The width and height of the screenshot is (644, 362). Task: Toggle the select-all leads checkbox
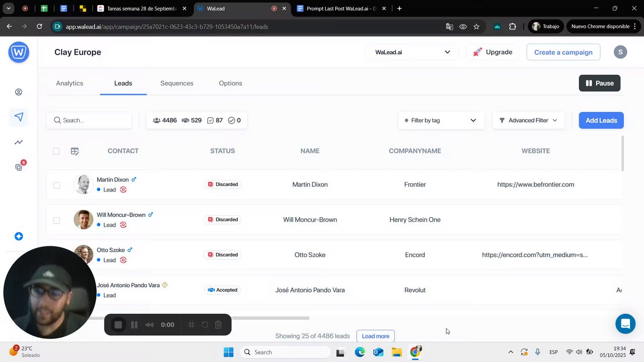point(56,151)
